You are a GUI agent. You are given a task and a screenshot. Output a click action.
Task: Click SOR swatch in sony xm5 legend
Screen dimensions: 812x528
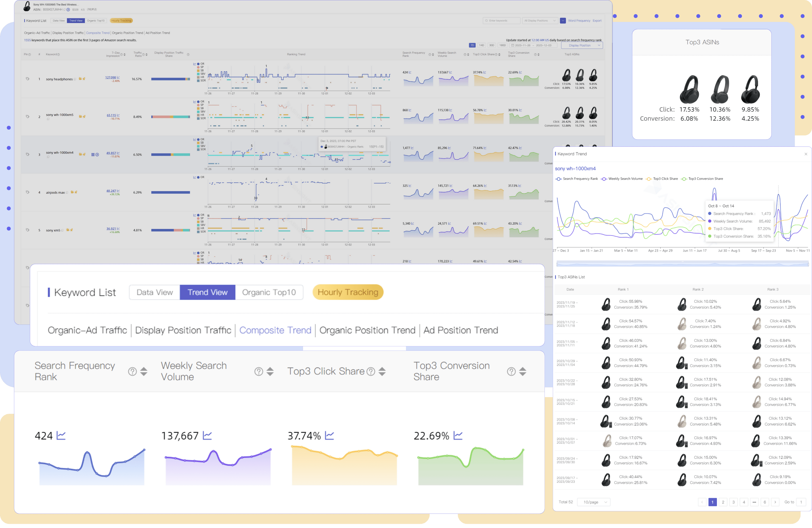[198, 232]
